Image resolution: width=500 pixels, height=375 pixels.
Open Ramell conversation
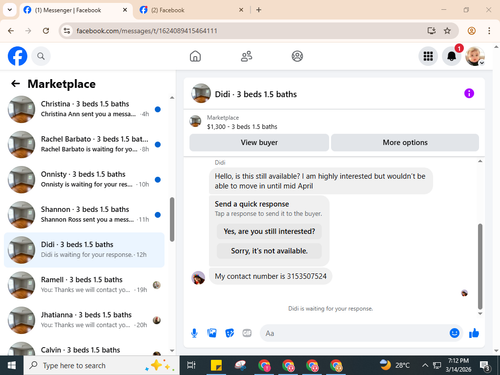[x=84, y=285]
